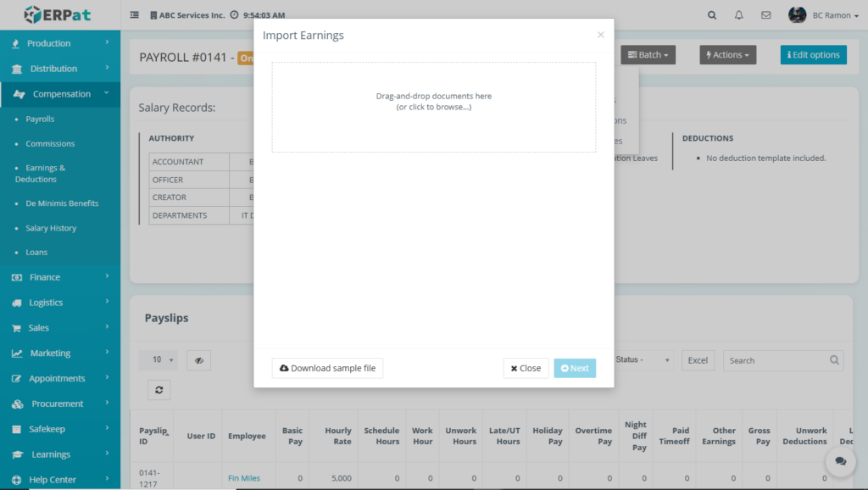Sort by Gross Pay column header

(759, 436)
